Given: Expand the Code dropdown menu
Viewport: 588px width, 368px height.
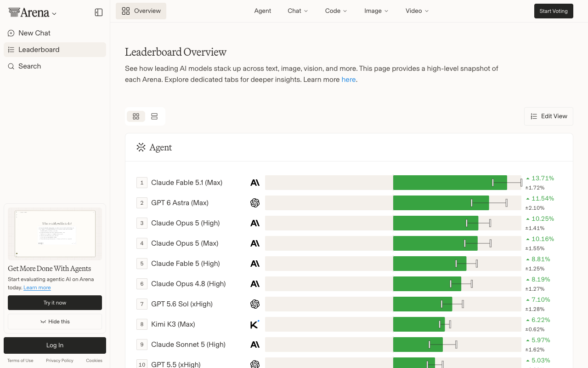Looking at the screenshot, I should 336,11.
